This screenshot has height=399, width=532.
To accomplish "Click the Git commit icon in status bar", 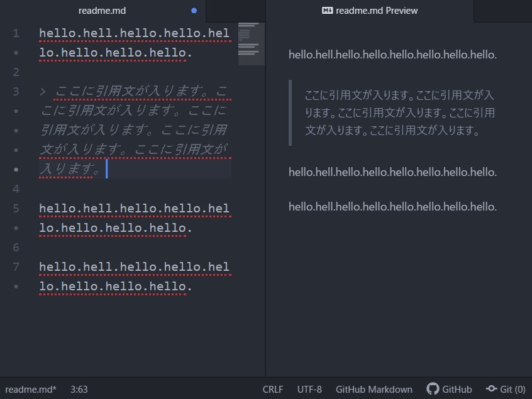I will click(x=491, y=388).
